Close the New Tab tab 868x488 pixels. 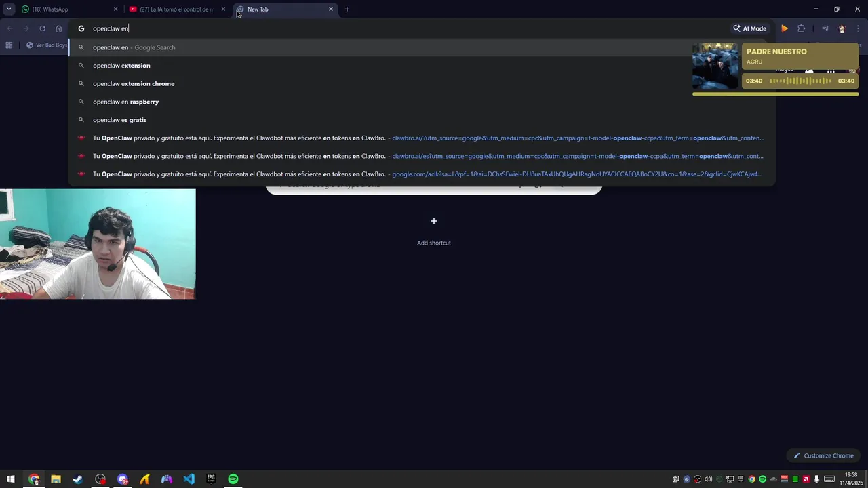(x=331, y=9)
